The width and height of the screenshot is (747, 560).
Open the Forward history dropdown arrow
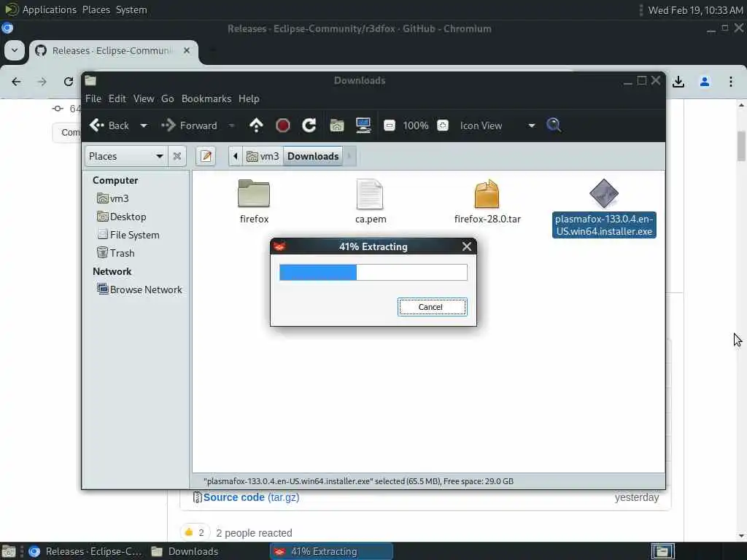click(231, 125)
